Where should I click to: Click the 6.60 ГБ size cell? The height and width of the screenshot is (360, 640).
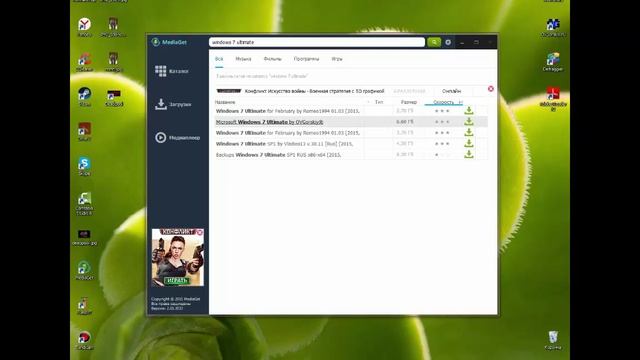[x=404, y=122]
